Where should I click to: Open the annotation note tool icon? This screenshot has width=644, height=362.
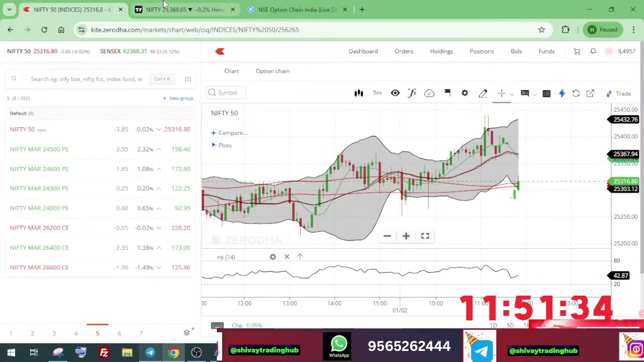coord(525,93)
